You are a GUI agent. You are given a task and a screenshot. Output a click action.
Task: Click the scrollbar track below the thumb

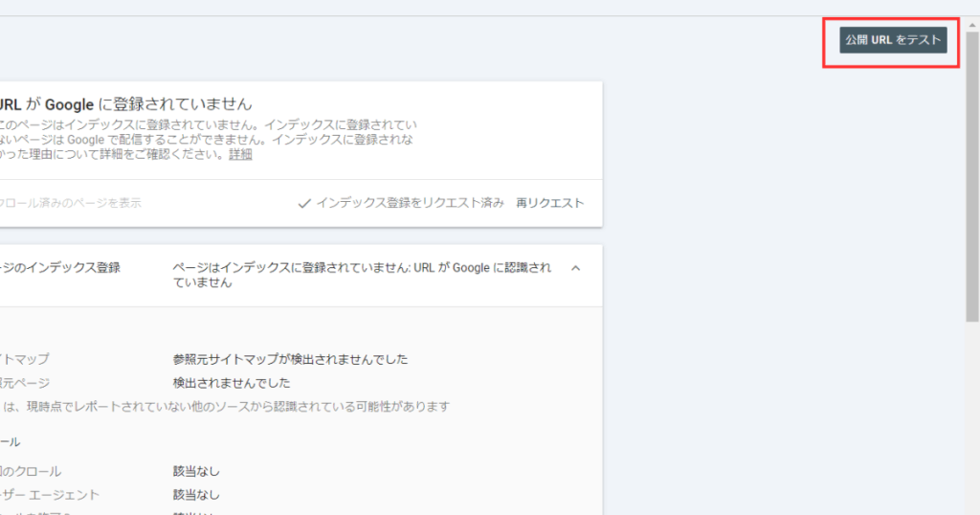coord(971,421)
